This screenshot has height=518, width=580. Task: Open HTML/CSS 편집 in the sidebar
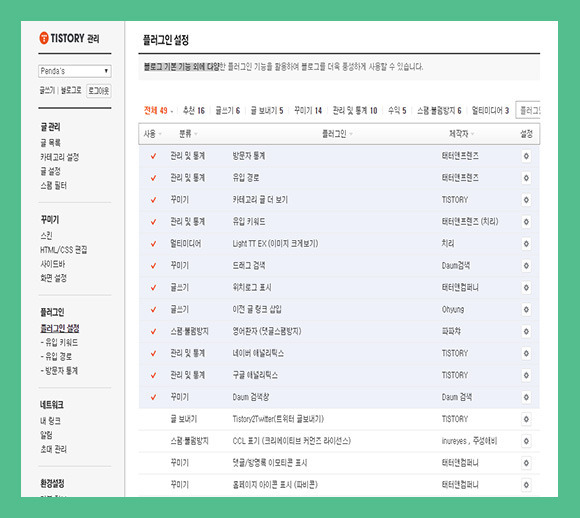click(64, 250)
